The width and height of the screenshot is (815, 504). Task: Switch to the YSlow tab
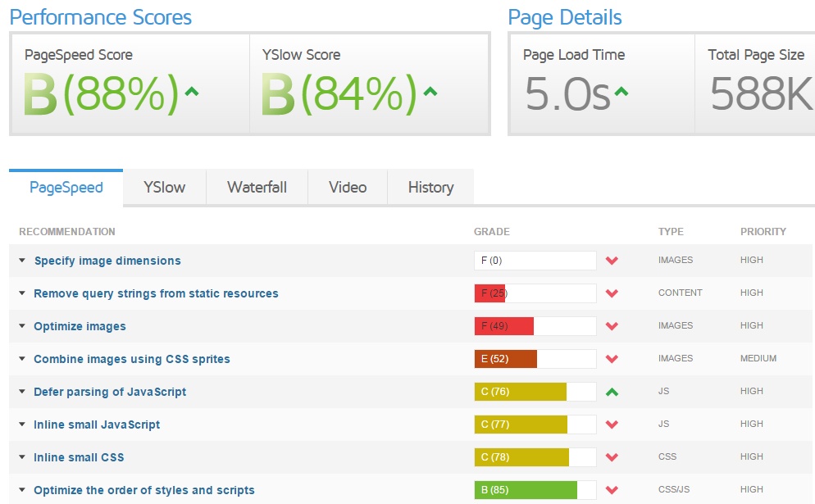tap(164, 188)
